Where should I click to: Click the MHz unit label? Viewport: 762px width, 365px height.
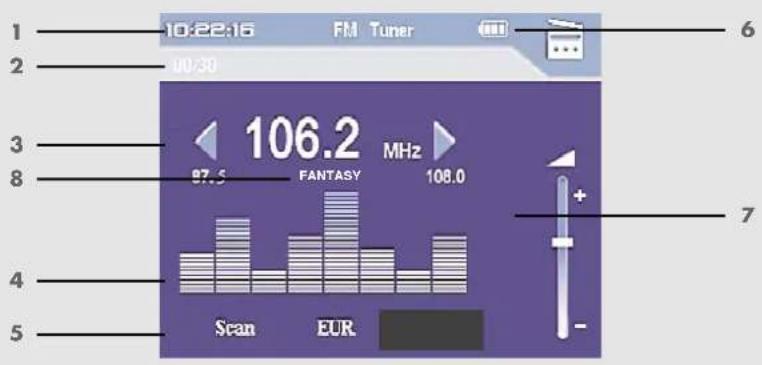point(402,151)
